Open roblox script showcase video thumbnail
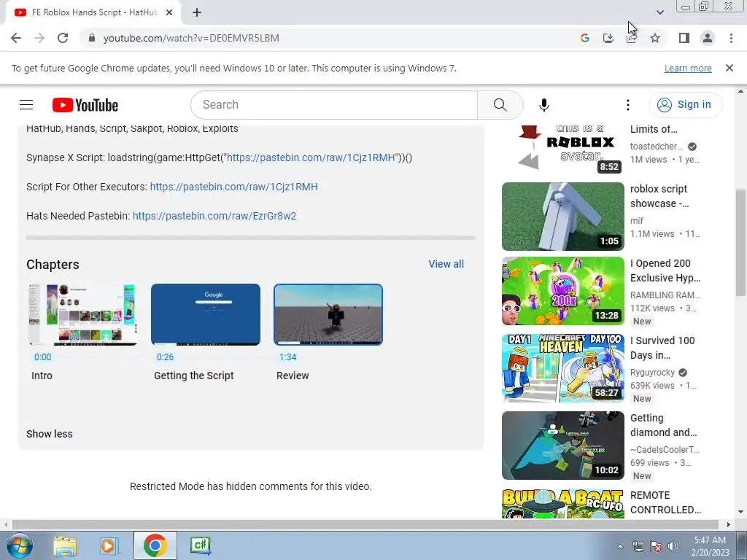Viewport: 747px width, 560px height. pyautogui.click(x=562, y=216)
